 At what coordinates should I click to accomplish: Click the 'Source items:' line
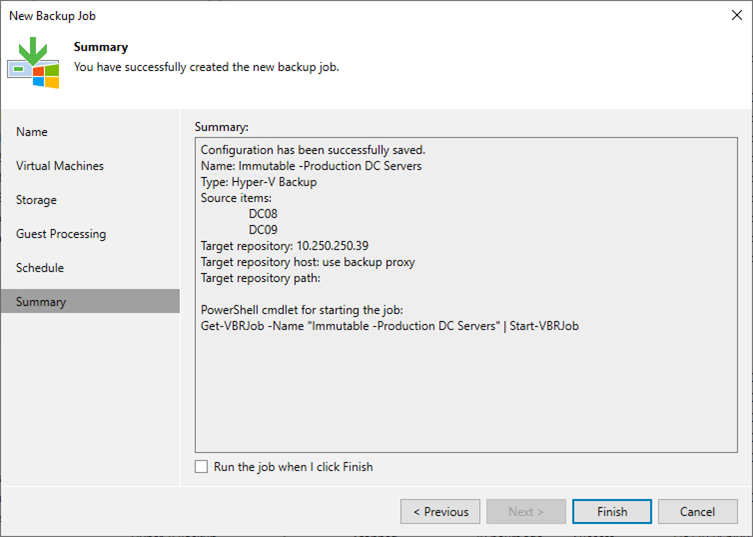pos(236,198)
